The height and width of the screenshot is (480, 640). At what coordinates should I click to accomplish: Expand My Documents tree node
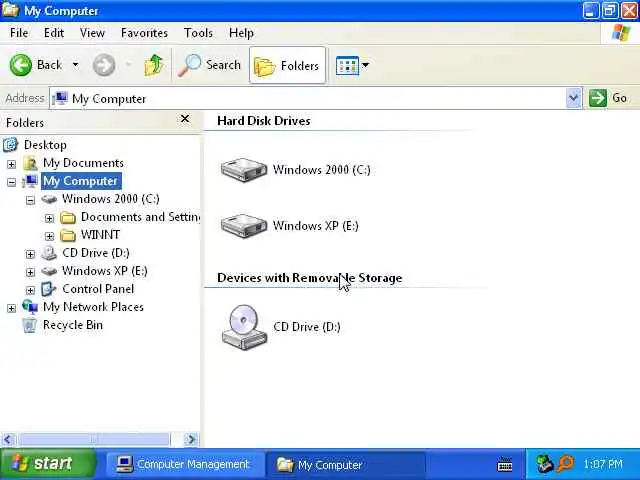point(11,164)
